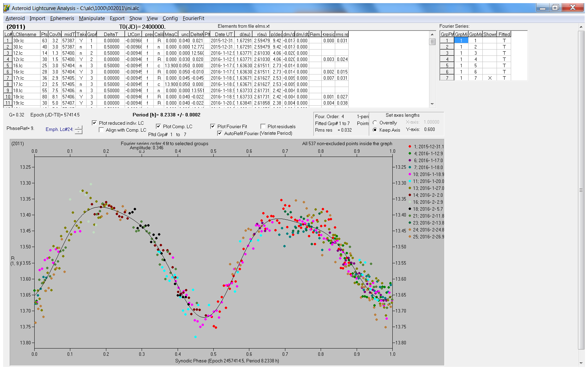Click the Elements from file elms.xt text
Viewport: 588px width, 370px height.
(x=243, y=26)
